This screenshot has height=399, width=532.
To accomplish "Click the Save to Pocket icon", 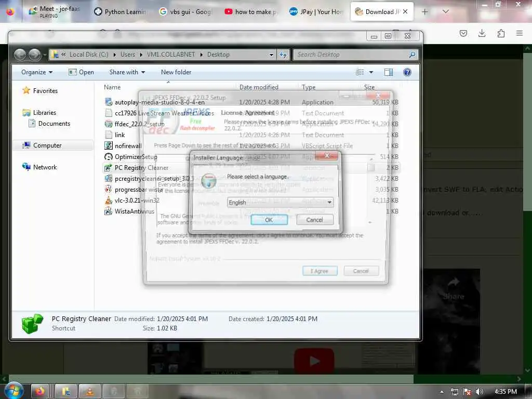I will coord(463,33).
